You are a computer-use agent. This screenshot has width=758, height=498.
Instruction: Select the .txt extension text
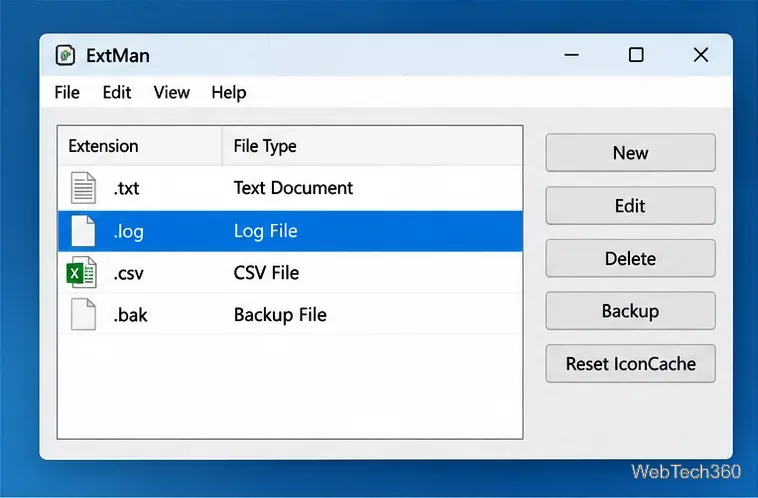(126, 188)
